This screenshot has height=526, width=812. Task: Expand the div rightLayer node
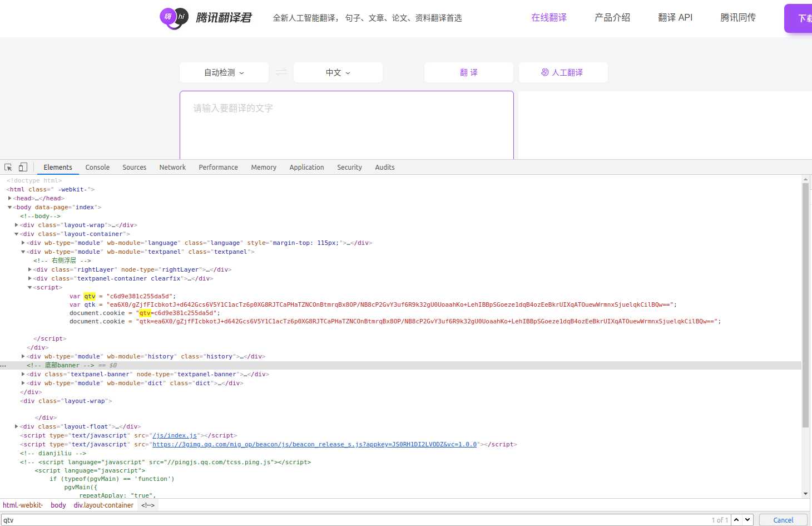click(x=29, y=269)
